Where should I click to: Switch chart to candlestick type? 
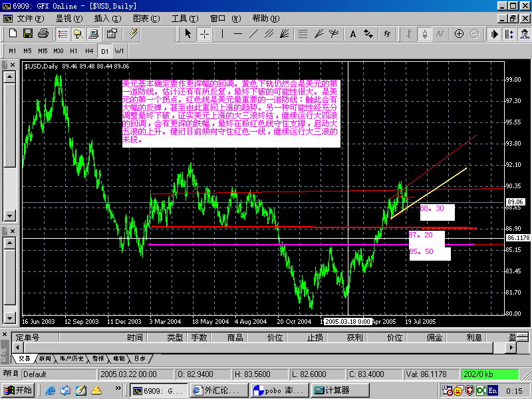click(424, 34)
